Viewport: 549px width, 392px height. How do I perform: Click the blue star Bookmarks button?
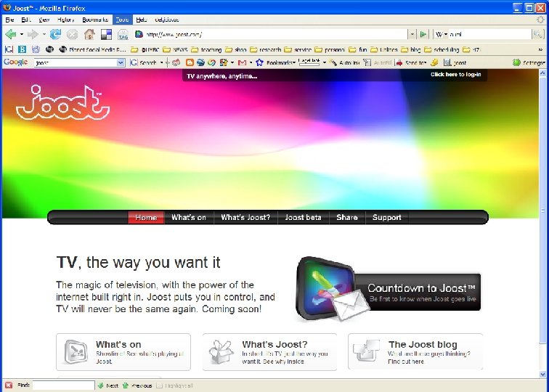click(275, 62)
